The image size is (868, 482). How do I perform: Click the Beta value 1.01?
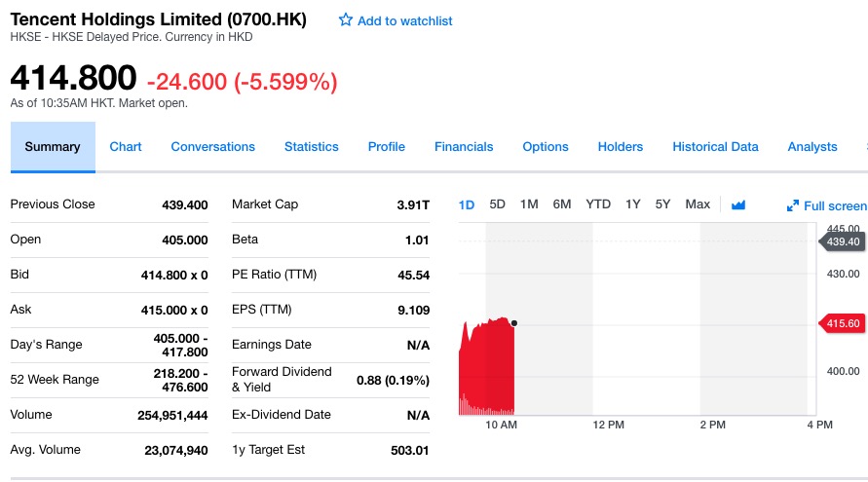tap(417, 241)
